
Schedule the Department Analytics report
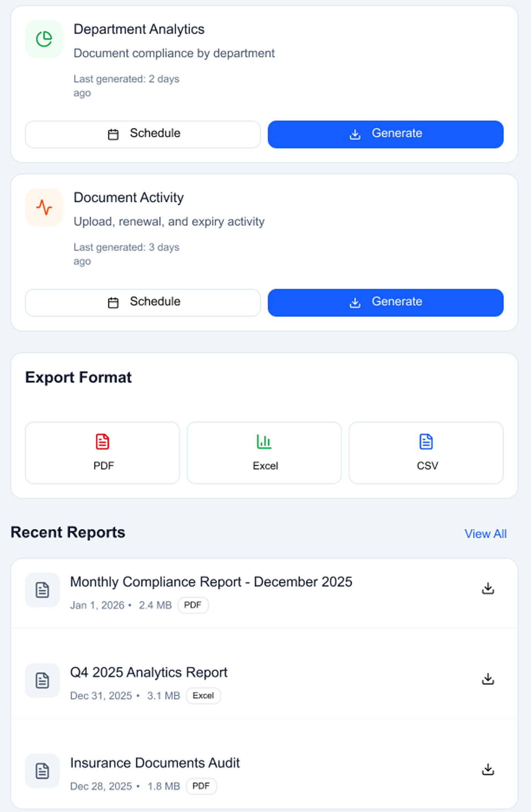143,134
